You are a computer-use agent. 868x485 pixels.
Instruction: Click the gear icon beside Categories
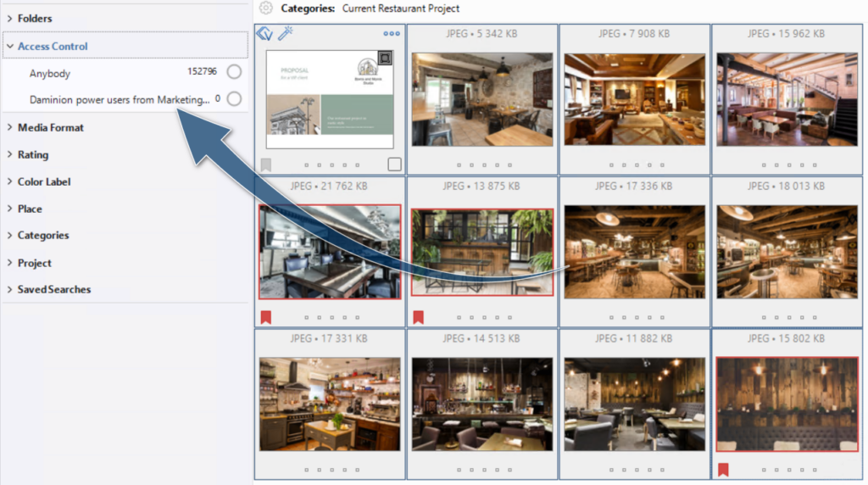[x=266, y=8]
